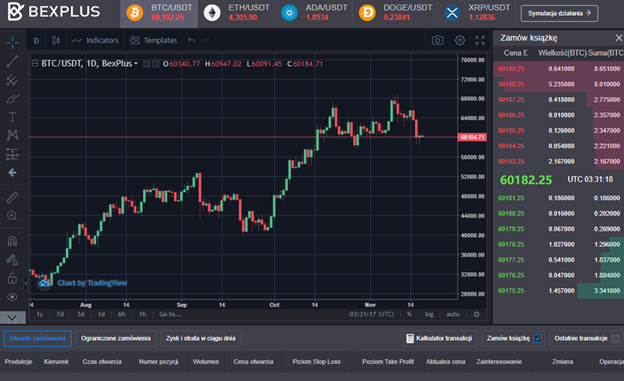The image size is (624, 381).
Task: Select the trend line drawing tool
Action: click(x=12, y=61)
